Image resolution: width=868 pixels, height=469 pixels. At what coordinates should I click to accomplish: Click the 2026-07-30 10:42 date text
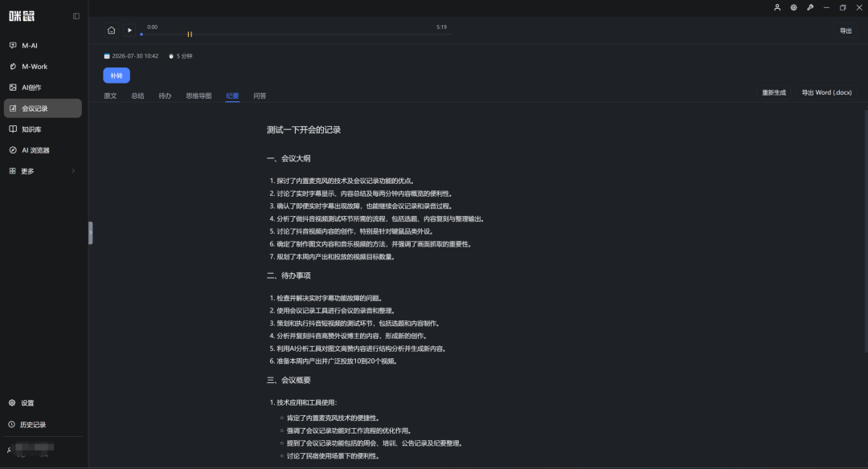coord(135,56)
